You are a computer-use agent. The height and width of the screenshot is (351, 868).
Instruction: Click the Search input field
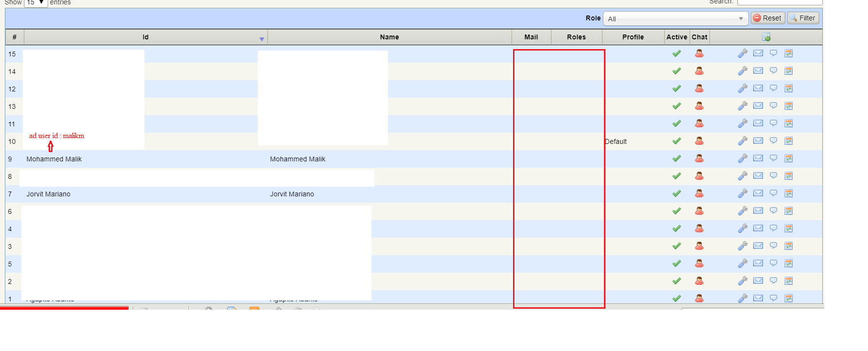779,2
